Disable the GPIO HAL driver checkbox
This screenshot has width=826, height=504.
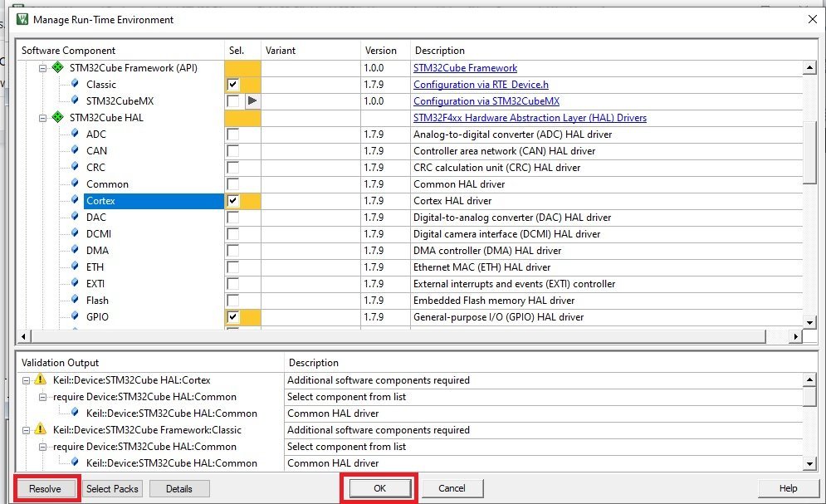click(x=232, y=317)
